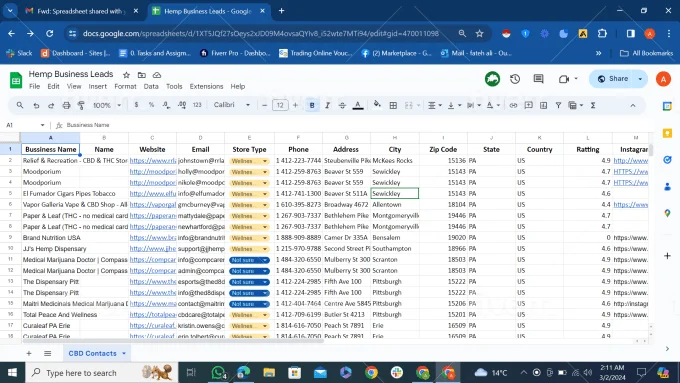Open the all sheets list
The image size is (680, 383).
click(x=48, y=354)
